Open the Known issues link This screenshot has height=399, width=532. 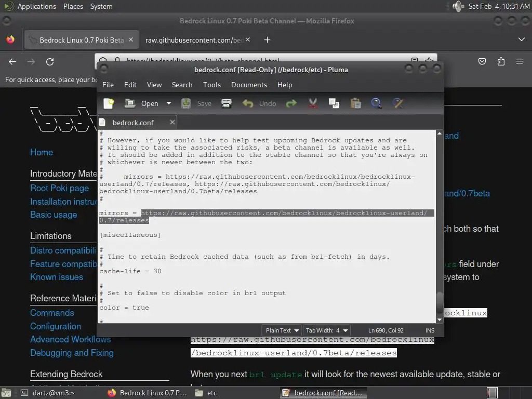57,277
